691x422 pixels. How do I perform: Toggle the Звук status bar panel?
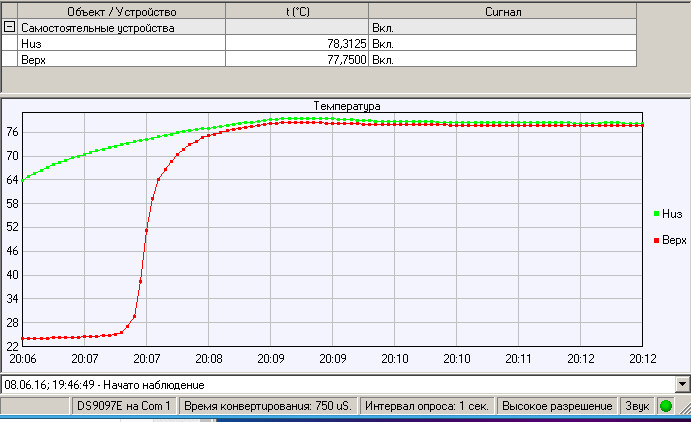tap(636, 406)
